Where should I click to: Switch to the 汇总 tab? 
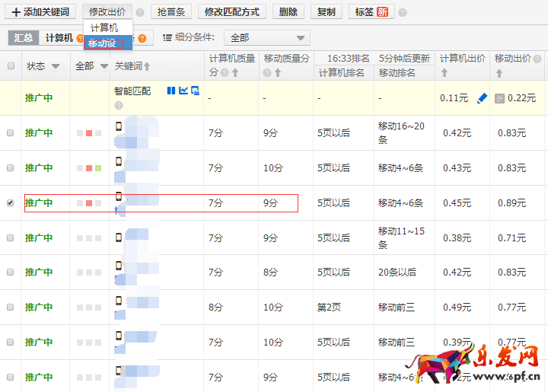(x=24, y=37)
